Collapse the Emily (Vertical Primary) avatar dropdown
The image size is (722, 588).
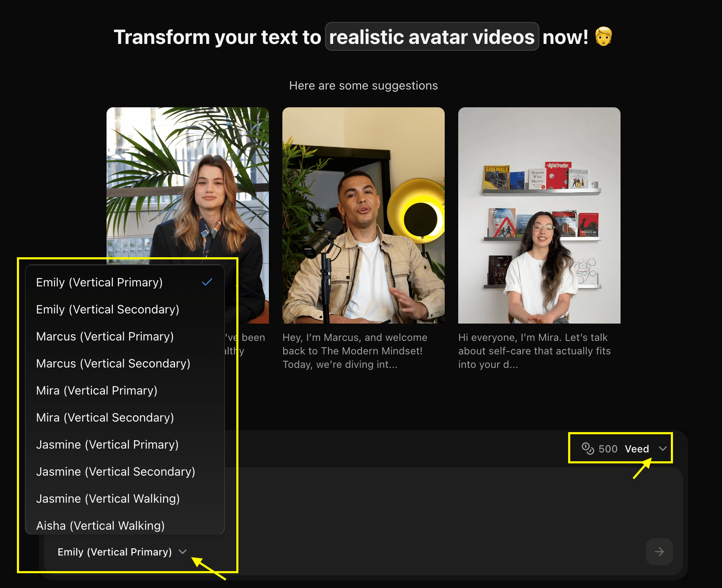point(122,552)
